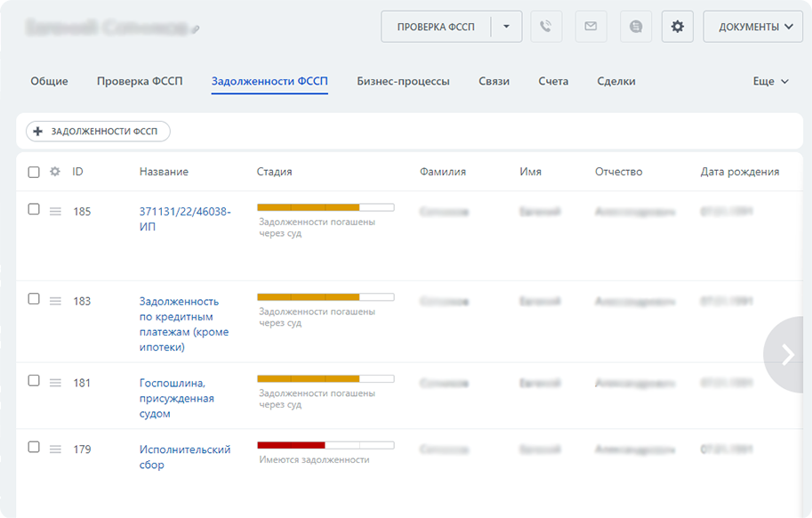This screenshot has width=812, height=518.
Task: Open the Документы dropdown menu
Action: tap(752, 27)
